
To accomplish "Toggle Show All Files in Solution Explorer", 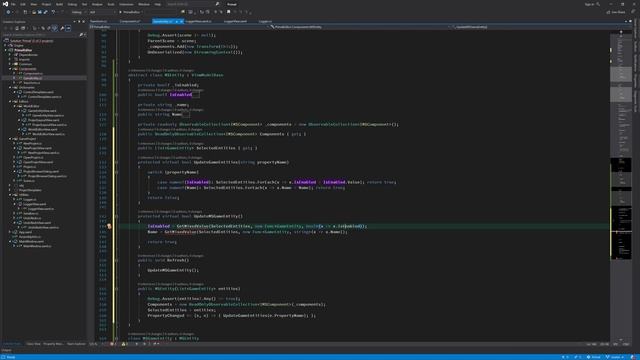I will coord(54,28).
